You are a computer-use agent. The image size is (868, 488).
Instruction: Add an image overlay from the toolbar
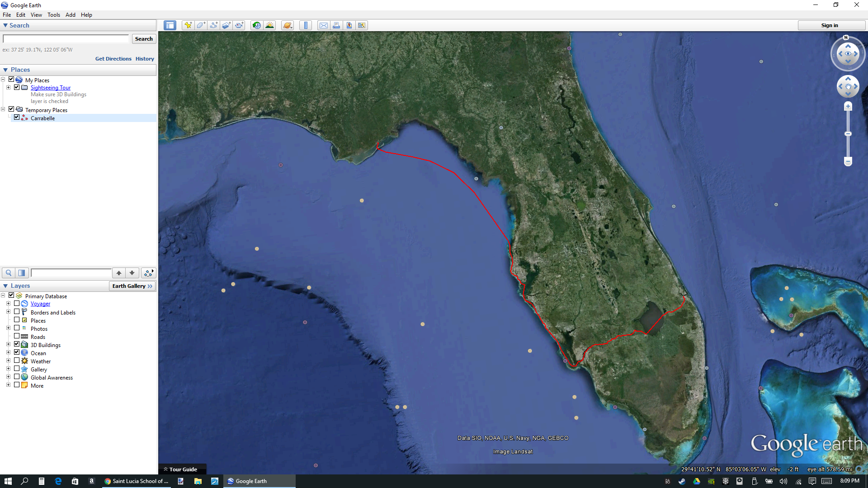(226, 25)
